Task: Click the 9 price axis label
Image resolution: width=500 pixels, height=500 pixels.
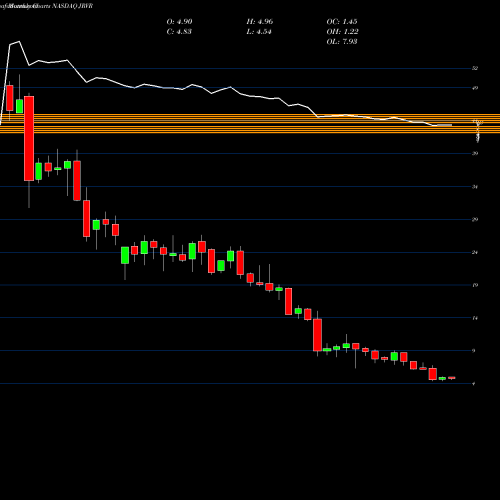Action: 474,351
